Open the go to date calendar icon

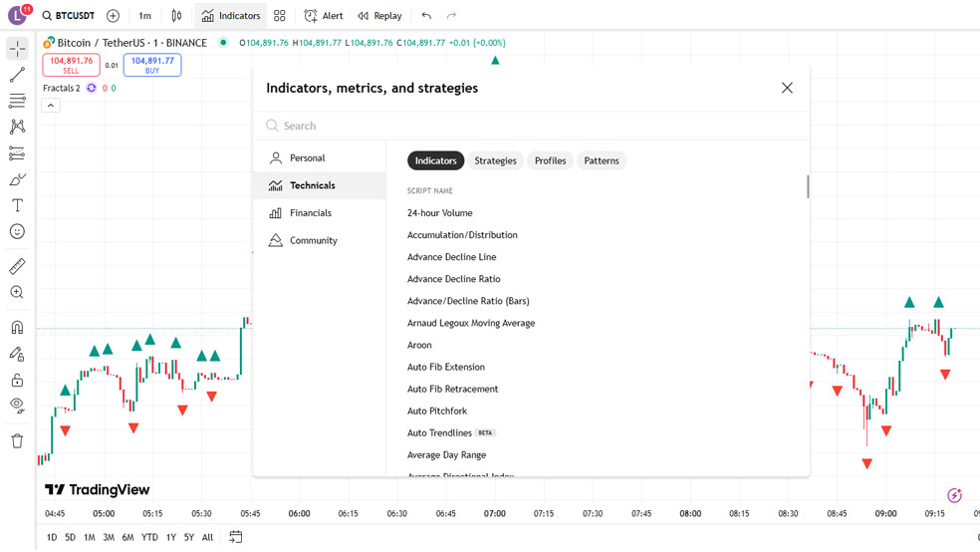click(236, 537)
